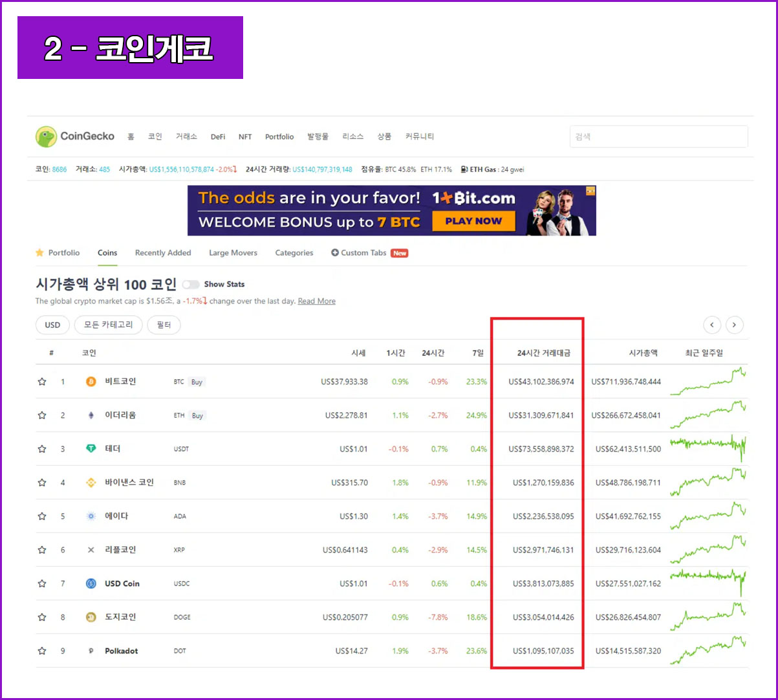Open the Read More link

coord(317,301)
